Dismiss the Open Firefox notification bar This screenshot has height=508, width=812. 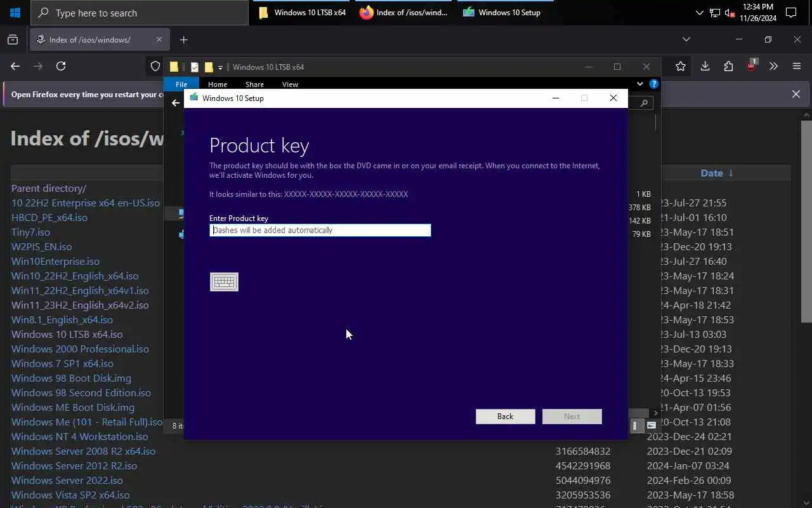796,94
